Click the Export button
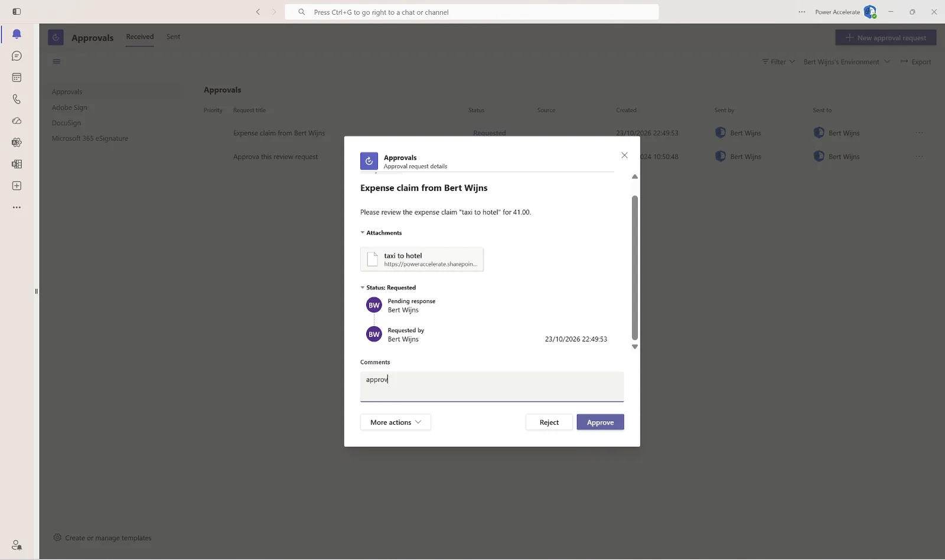 [915, 61]
